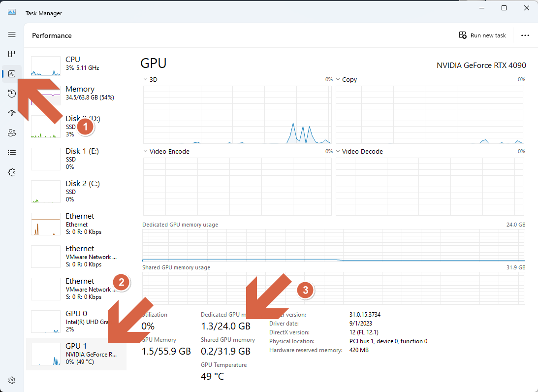
Task: Select CPU in the performance list
Action: click(x=76, y=65)
